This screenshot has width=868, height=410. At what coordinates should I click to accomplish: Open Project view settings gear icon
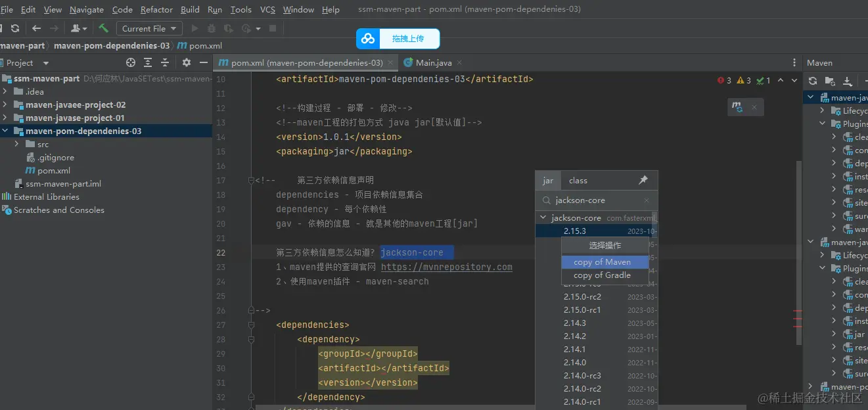(x=186, y=62)
